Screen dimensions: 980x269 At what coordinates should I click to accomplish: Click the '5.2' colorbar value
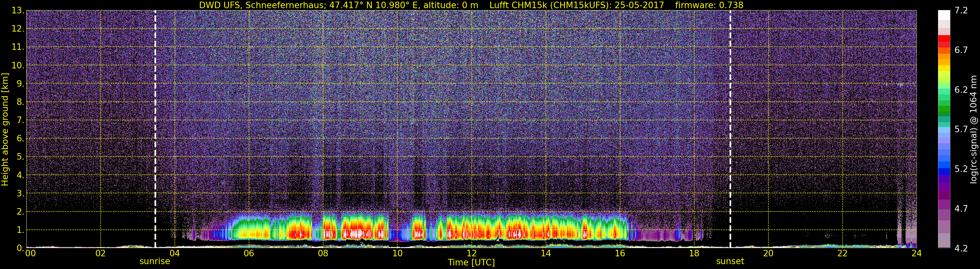pos(961,169)
